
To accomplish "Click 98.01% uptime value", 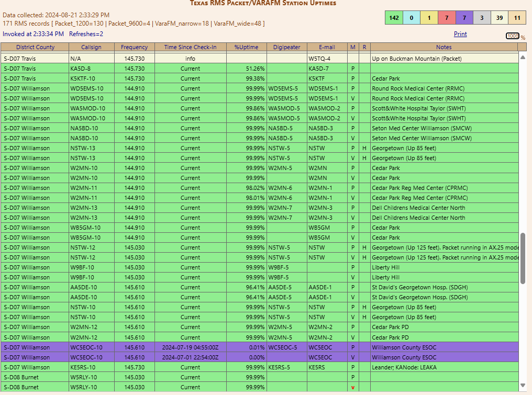I will [x=255, y=198].
